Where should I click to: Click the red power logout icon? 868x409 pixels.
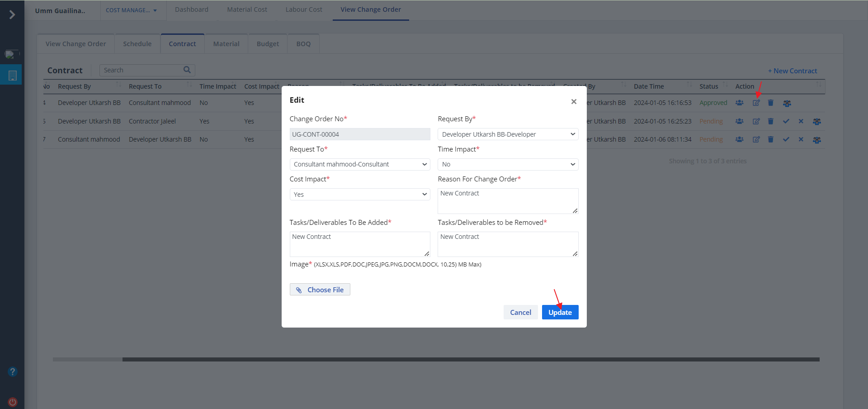(x=13, y=402)
